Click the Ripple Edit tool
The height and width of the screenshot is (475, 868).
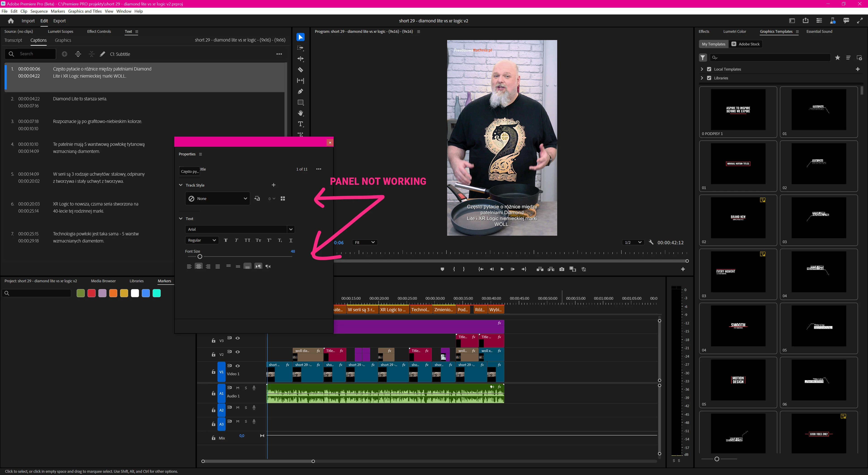[x=300, y=59]
